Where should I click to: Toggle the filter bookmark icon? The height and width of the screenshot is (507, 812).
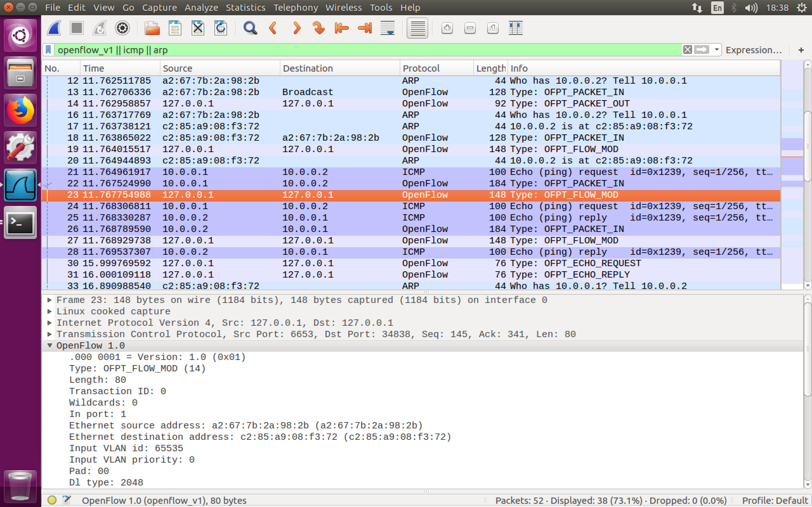tap(48, 50)
